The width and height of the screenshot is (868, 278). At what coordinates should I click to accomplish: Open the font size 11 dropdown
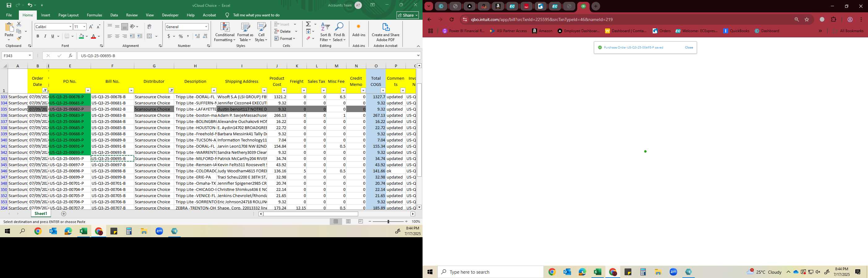point(84,27)
